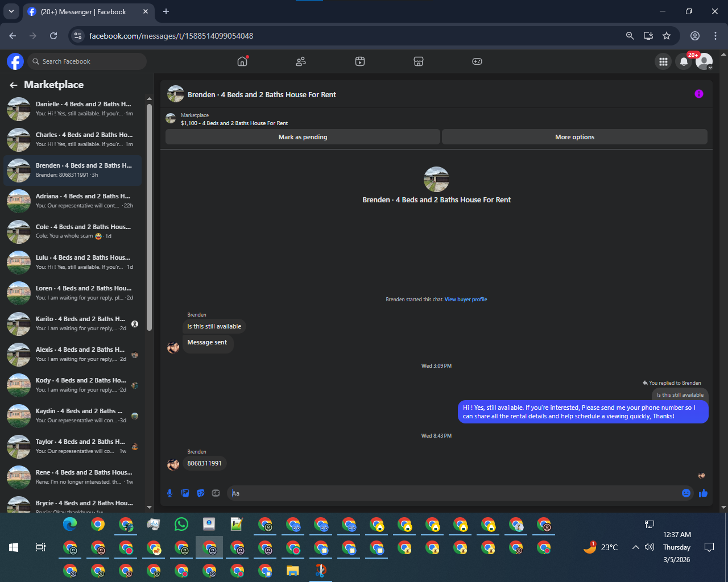Open Taylor's conversation
728x582 pixels.
coord(73,446)
